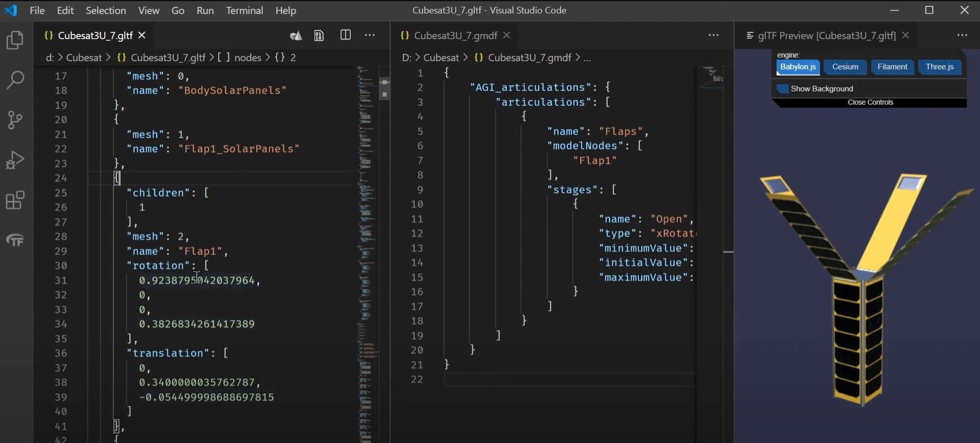Click the "Flaps" name value on line 5
Viewport: 980px width, 443px height.
(x=621, y=131)
